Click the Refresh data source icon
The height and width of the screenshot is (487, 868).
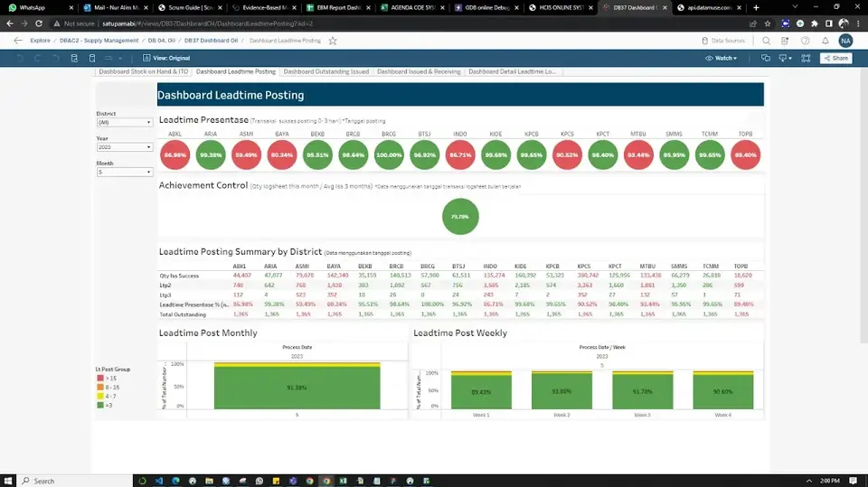click(74, 58)
